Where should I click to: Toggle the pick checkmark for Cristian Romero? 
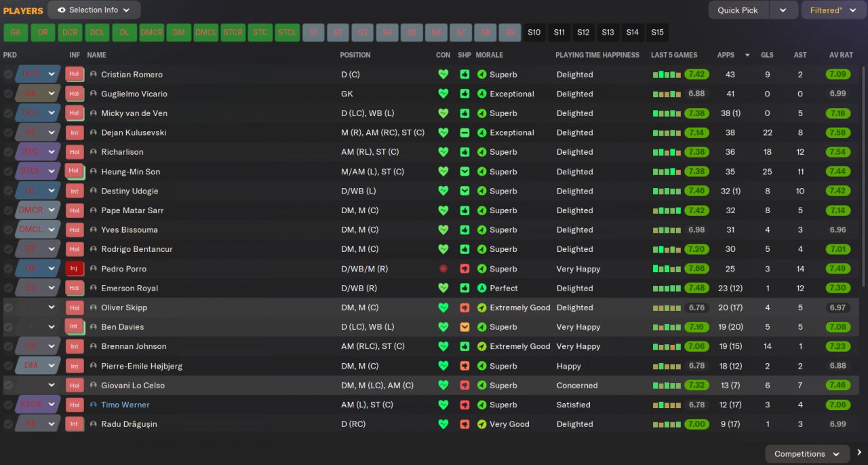(8, 75)
